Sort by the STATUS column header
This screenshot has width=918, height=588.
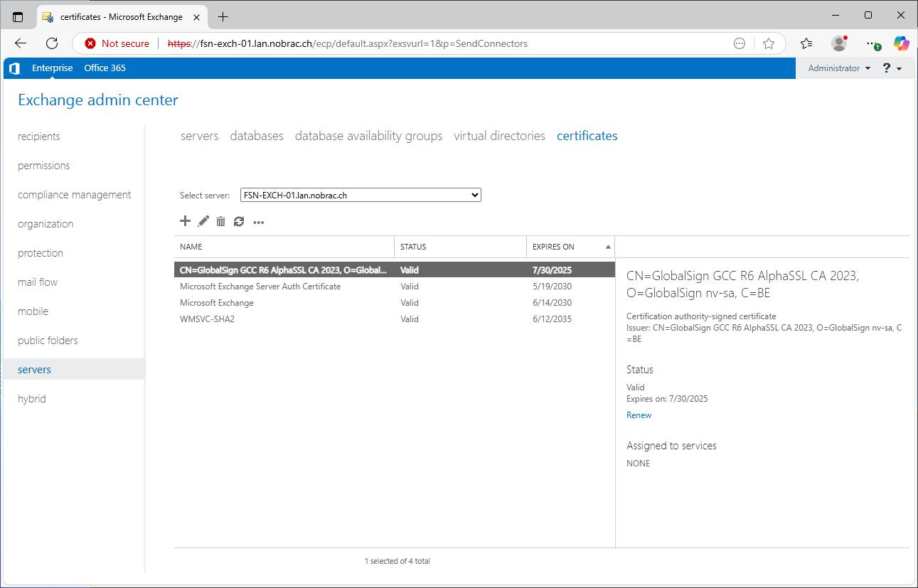(460, 247)
